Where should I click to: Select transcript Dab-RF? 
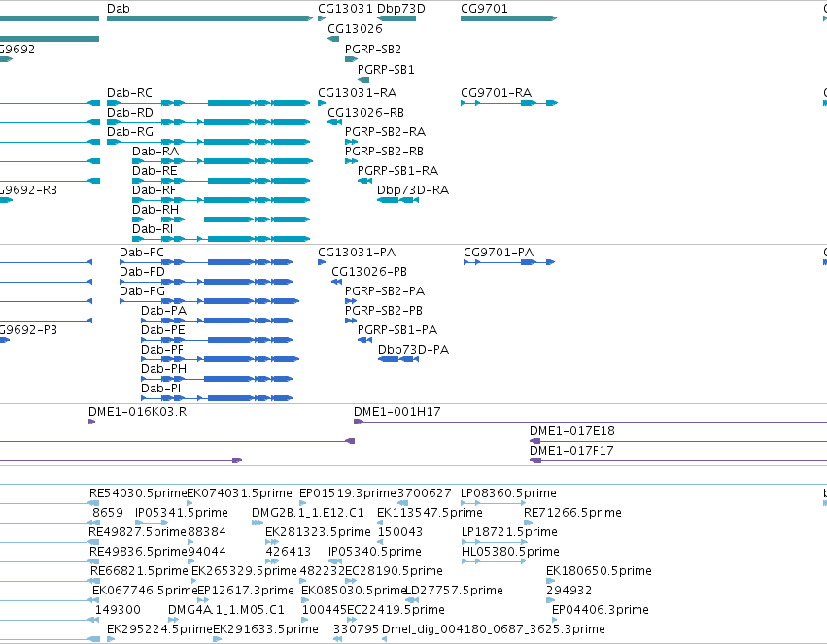point(221,200)
